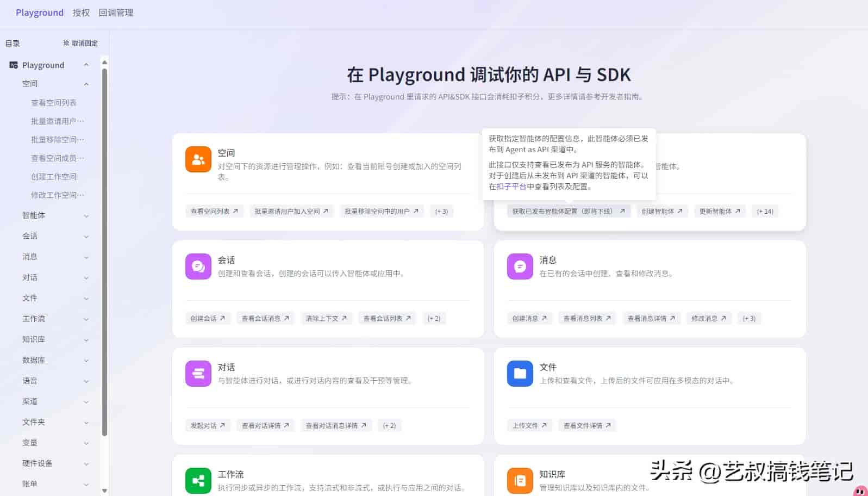The height and width of the screenshot is (496, 868).
Task: Open the 创建智能体 chip
Action: [662, 211]
